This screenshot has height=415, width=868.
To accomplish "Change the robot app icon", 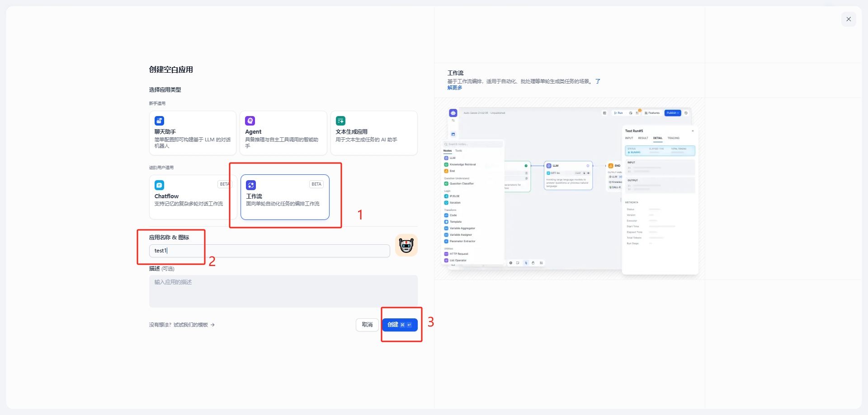I will pos(406,245).
